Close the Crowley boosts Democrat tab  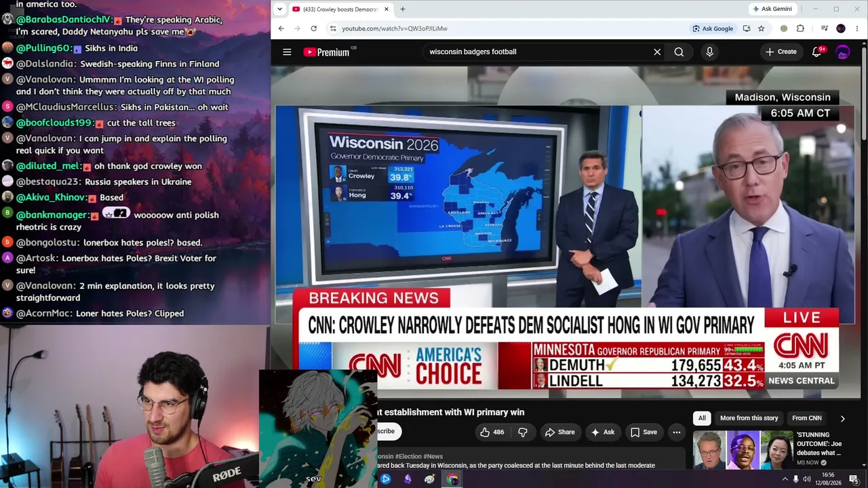click(387, 9)
